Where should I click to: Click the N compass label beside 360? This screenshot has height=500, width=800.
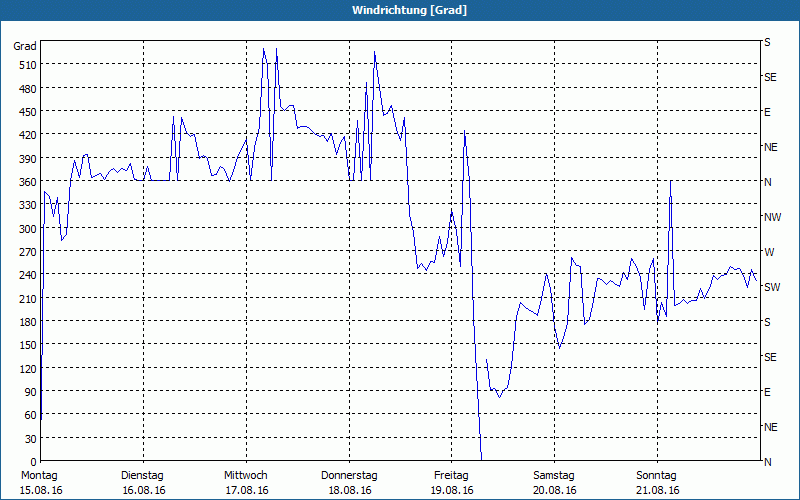coord(767,182)
